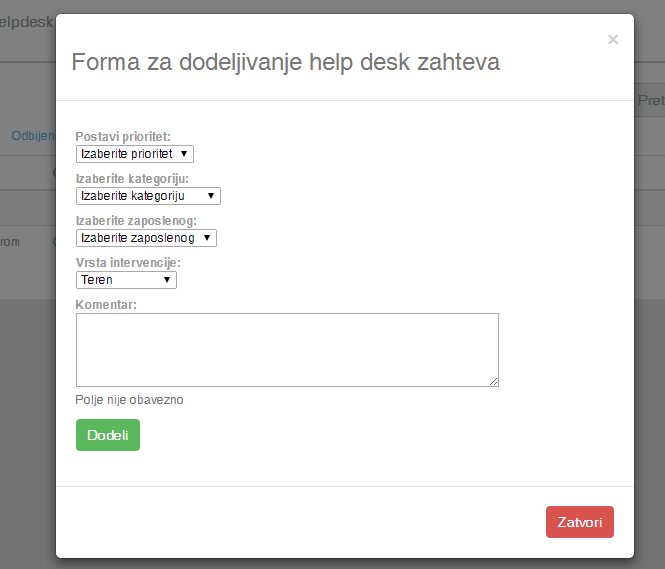The image size is (665, 569).
Task: Click the red Zatvori button
Action: tap(580, 522)
